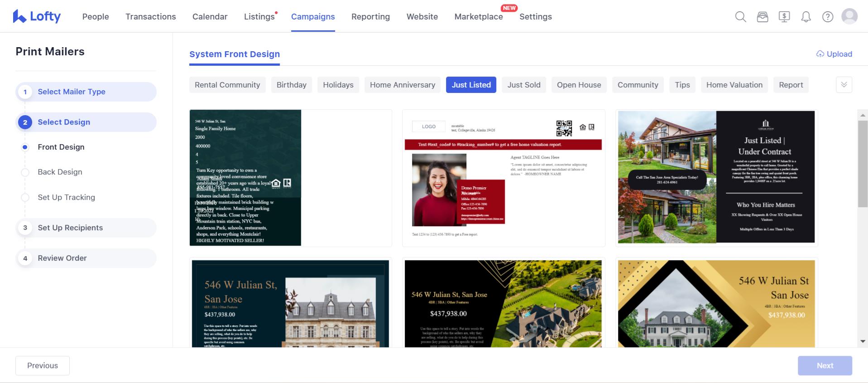Screen dimensions: 868x383
Task: Open the notifications bell
Action: pos(806,17)
